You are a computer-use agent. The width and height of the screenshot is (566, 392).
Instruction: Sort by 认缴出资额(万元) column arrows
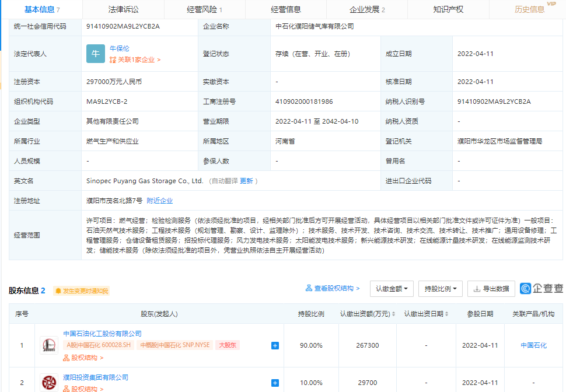point(393,314)
